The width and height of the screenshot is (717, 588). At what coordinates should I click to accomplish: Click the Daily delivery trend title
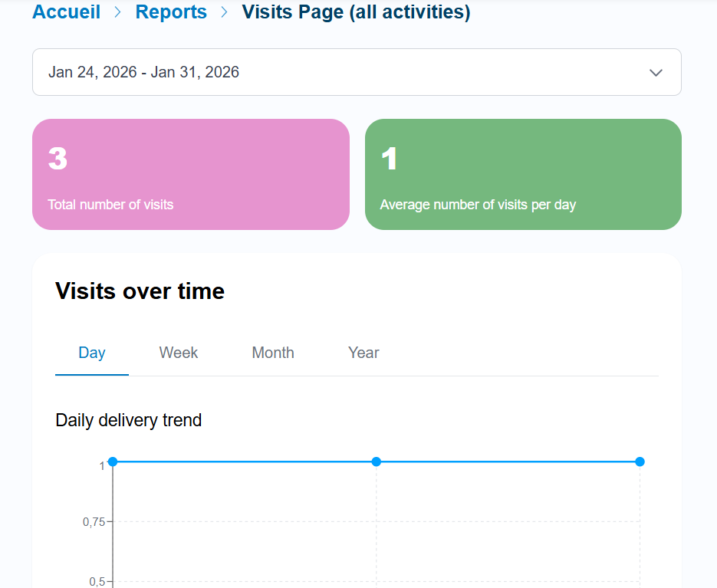129,420
